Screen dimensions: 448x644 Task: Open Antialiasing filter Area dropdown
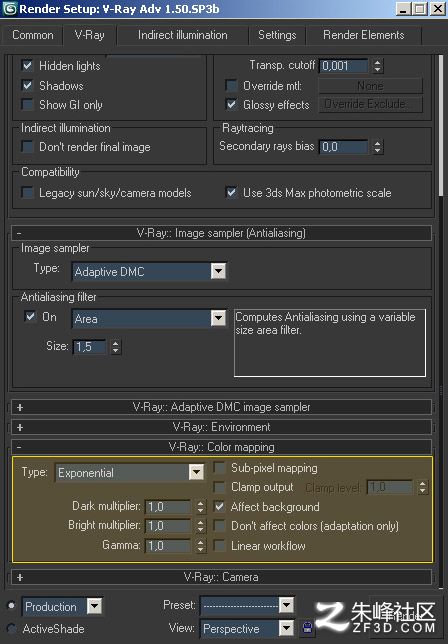[x=218, y=318]
